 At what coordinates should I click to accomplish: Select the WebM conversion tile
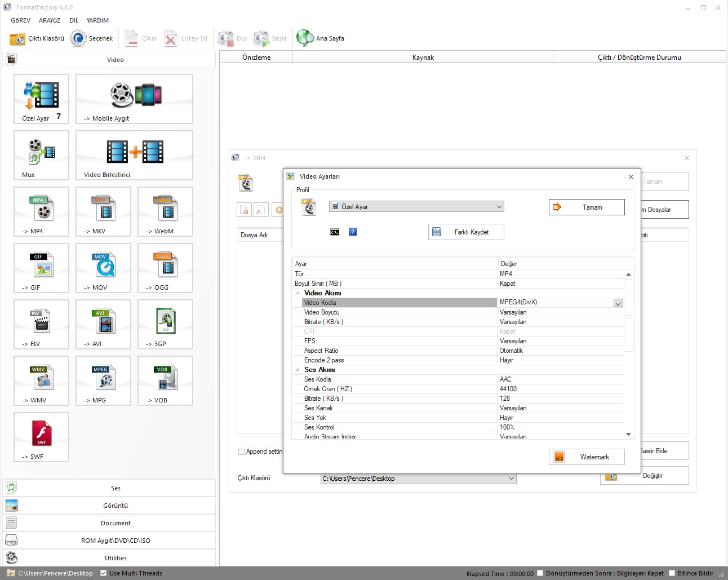coord(165,211)
